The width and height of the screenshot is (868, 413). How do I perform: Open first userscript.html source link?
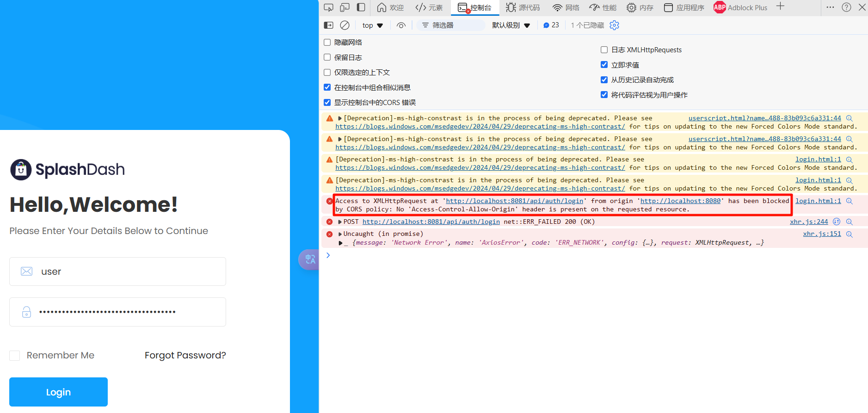tap(765, 118)
